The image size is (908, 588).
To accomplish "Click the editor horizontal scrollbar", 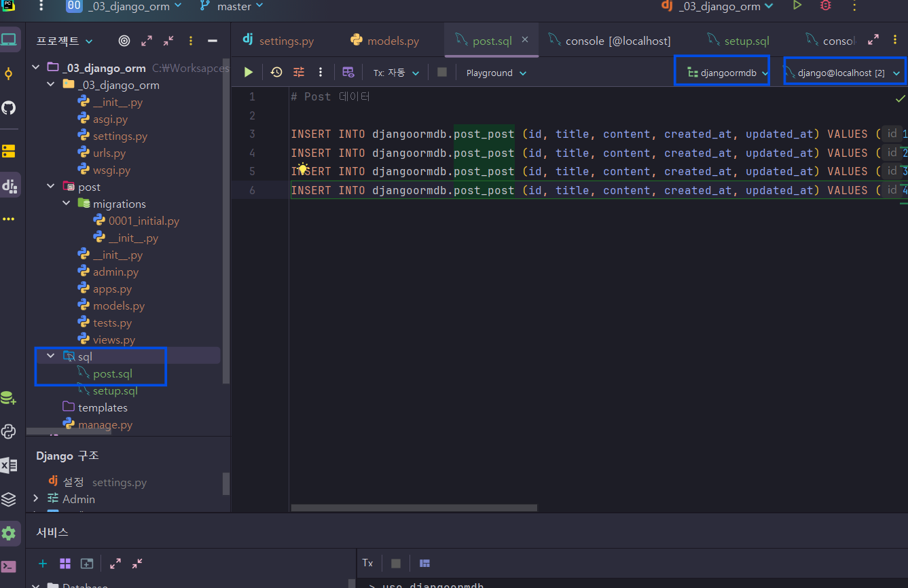I will pos(414,507).
